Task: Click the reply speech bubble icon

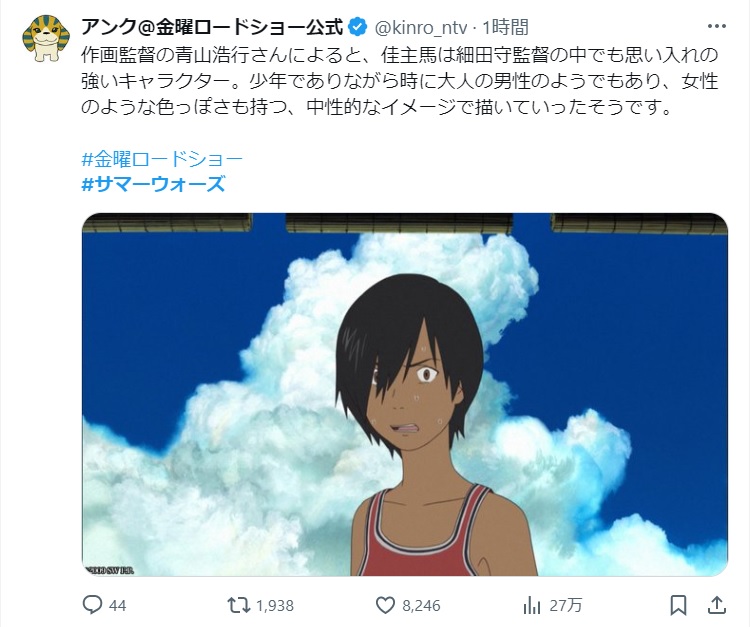Action: click(92, 605)
